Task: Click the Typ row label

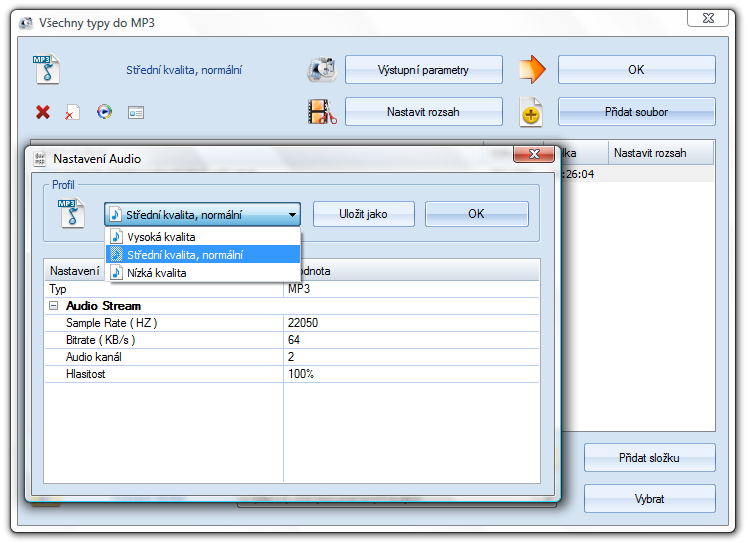Action: pos(58,289)
